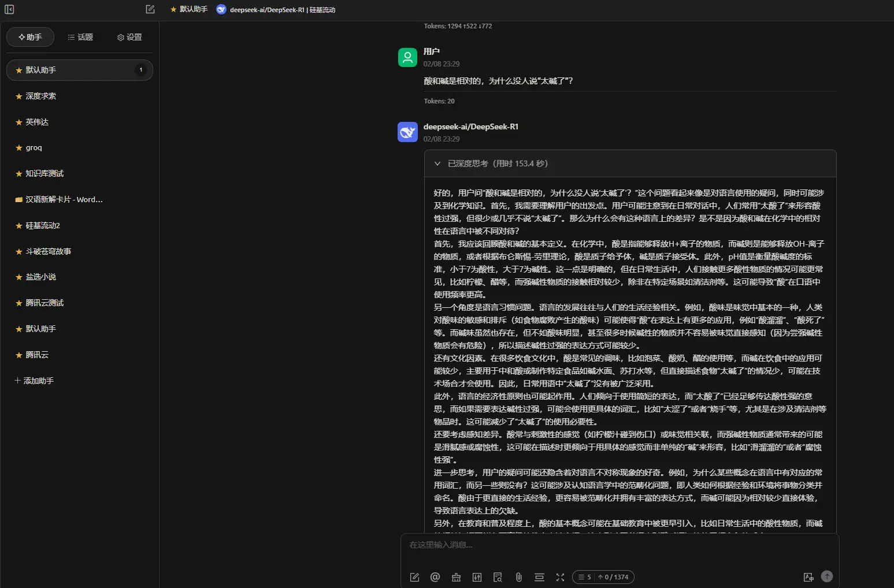Click the message input field
Screen dimensions: 894x588
(x=578, y=545)
